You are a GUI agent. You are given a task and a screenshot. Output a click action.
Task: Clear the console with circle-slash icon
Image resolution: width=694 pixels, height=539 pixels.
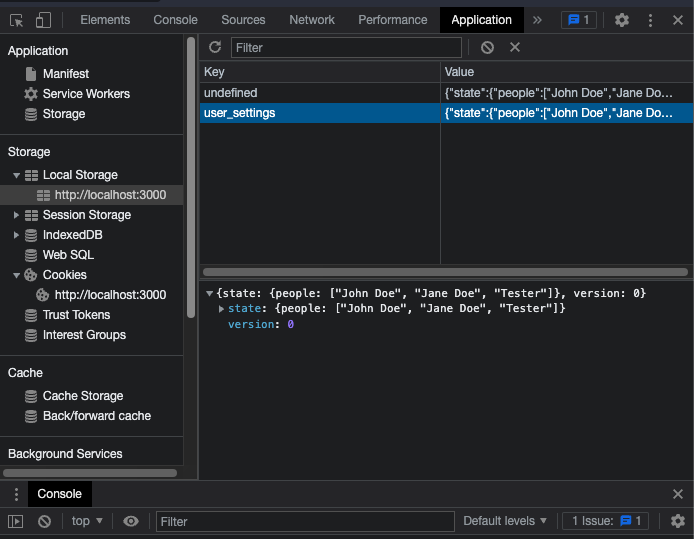pos(44,521)
